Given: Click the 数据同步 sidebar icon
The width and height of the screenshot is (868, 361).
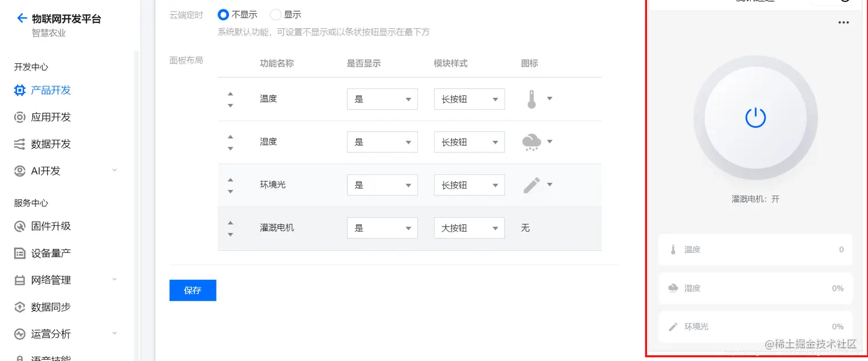Looking at the screenshot, I should click(x=20, y=307).
